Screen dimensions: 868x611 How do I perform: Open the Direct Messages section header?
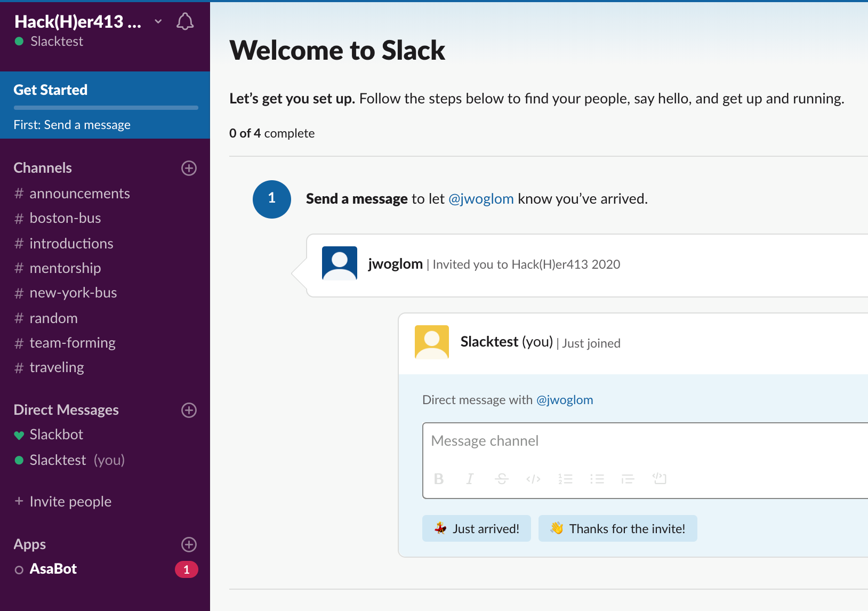point(66,410)
